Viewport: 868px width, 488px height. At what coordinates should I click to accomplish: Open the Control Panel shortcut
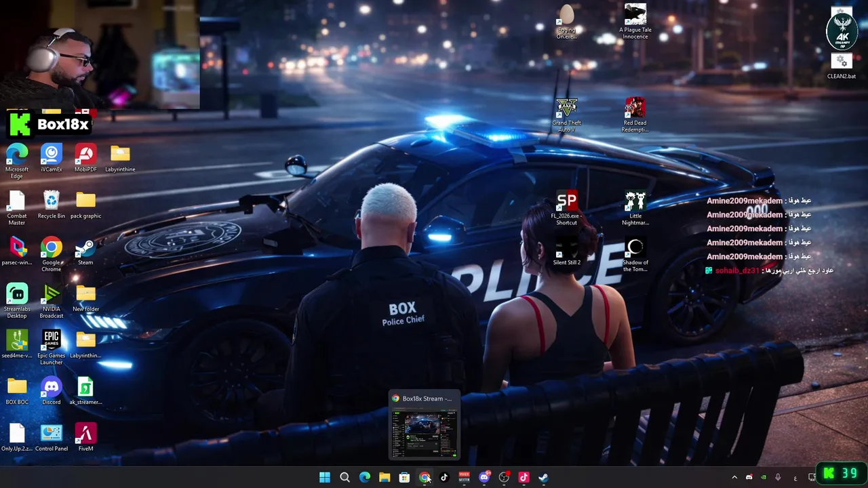click(52, 438)
